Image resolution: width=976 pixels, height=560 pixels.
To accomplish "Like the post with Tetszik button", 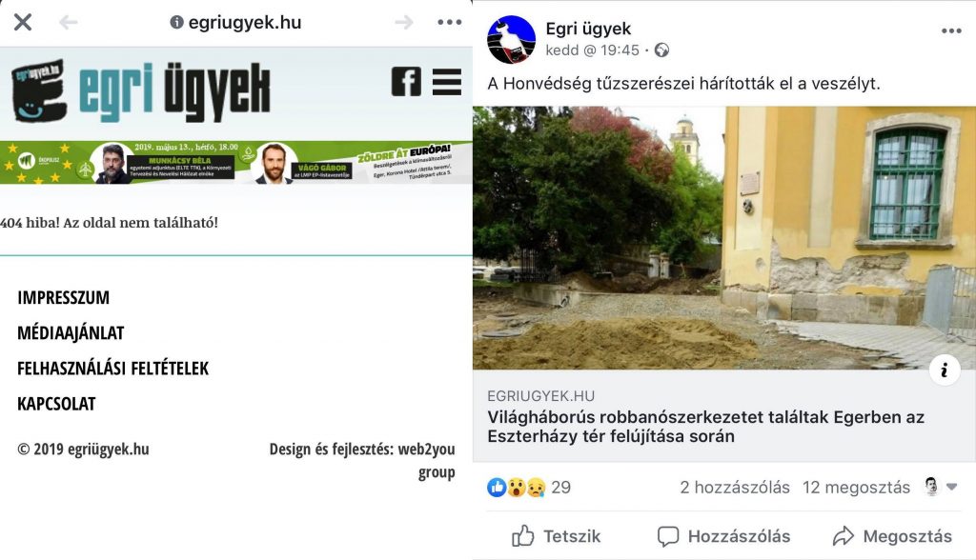I will [x=556, y=536].
